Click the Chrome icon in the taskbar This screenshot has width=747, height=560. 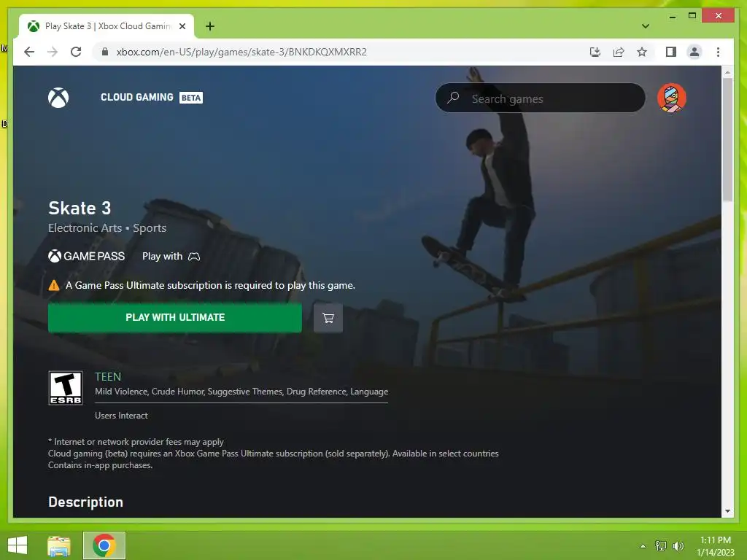click(x=104, y=545)
